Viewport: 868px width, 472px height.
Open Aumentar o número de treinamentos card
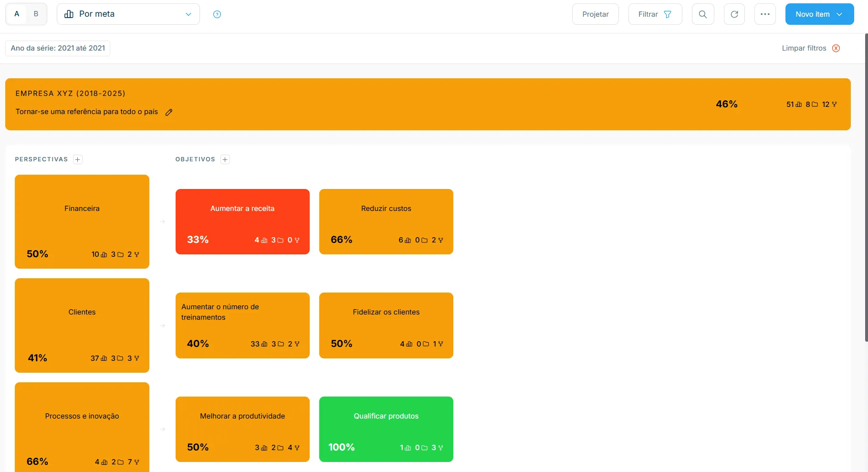pos(242,325)
